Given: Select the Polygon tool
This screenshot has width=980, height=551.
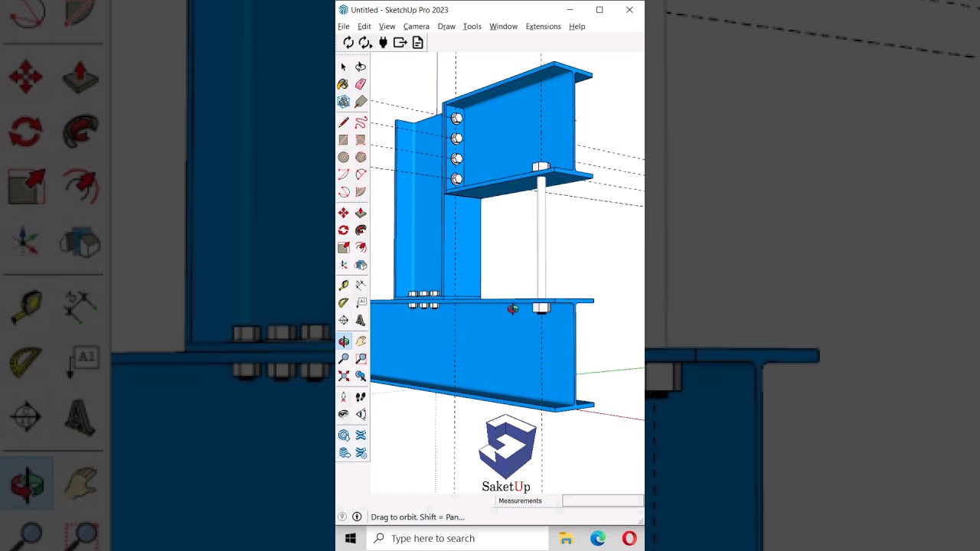Looking at the screenshot, I should pos(361,157).
